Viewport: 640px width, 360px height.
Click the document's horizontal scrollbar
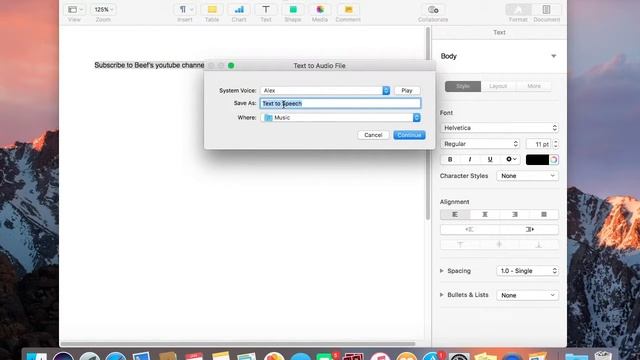click(238, 344)
